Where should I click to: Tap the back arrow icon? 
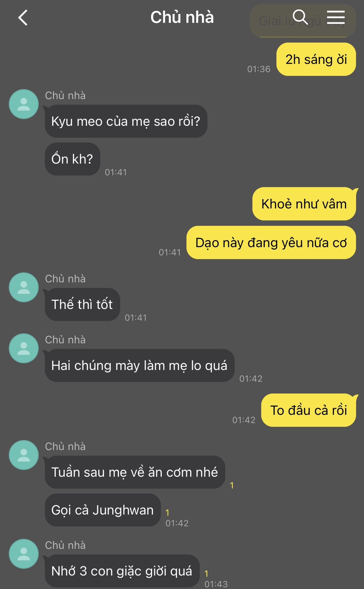point(23,17)
